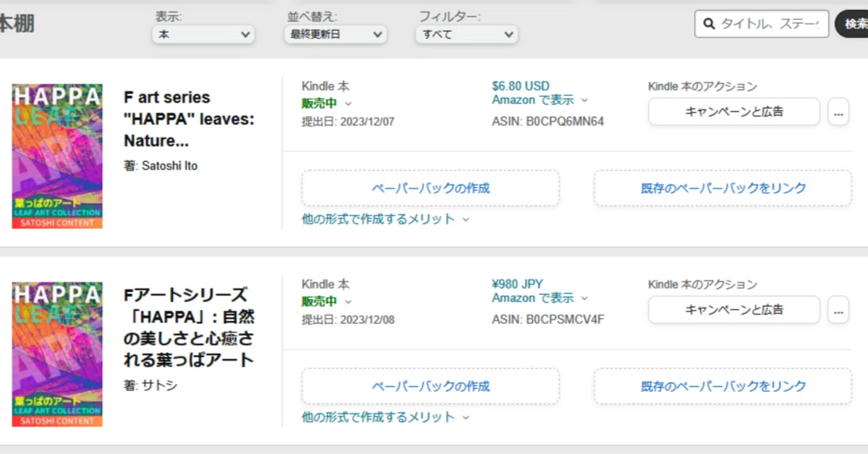Click the bookshelf search input field
The image size is (868, 454).
coord(762,24)
